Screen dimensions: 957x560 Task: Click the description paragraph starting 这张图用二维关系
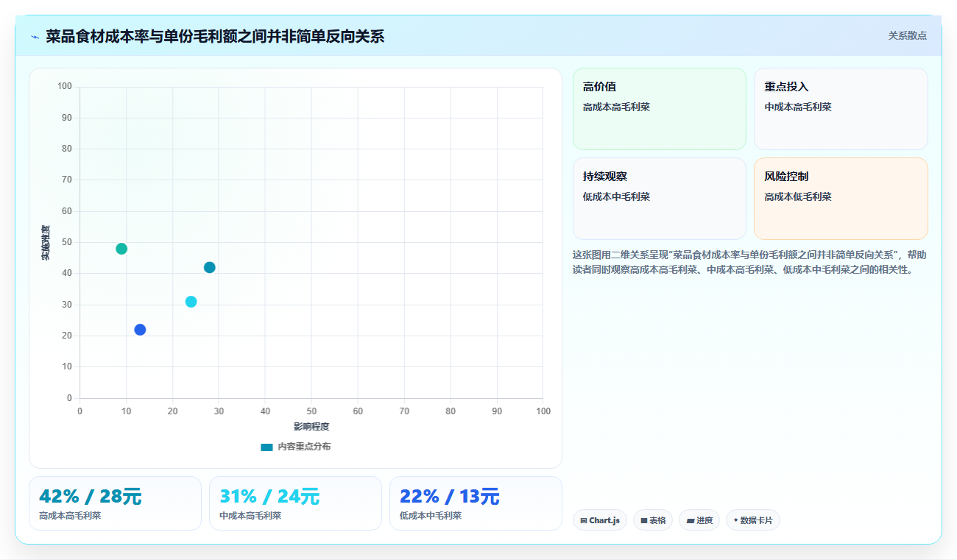(x=749, y=262)
